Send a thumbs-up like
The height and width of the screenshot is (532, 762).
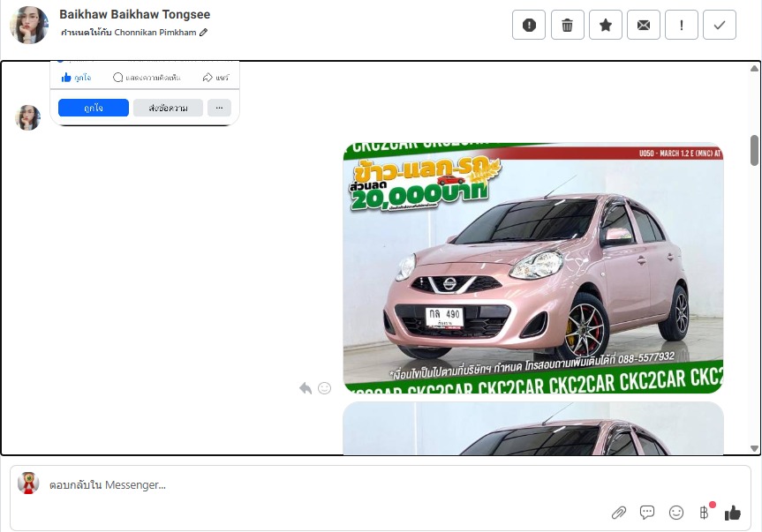(733, 513)
